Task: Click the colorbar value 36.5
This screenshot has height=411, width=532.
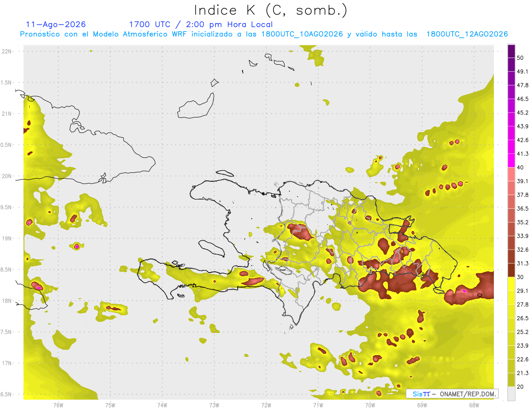Action: pos(523,208)
